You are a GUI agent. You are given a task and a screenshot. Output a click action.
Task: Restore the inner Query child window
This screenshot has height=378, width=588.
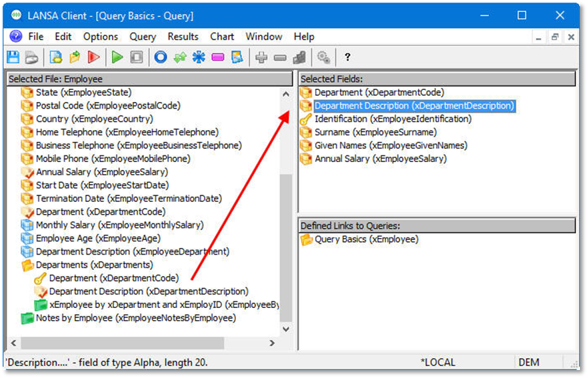click(555, 37)
